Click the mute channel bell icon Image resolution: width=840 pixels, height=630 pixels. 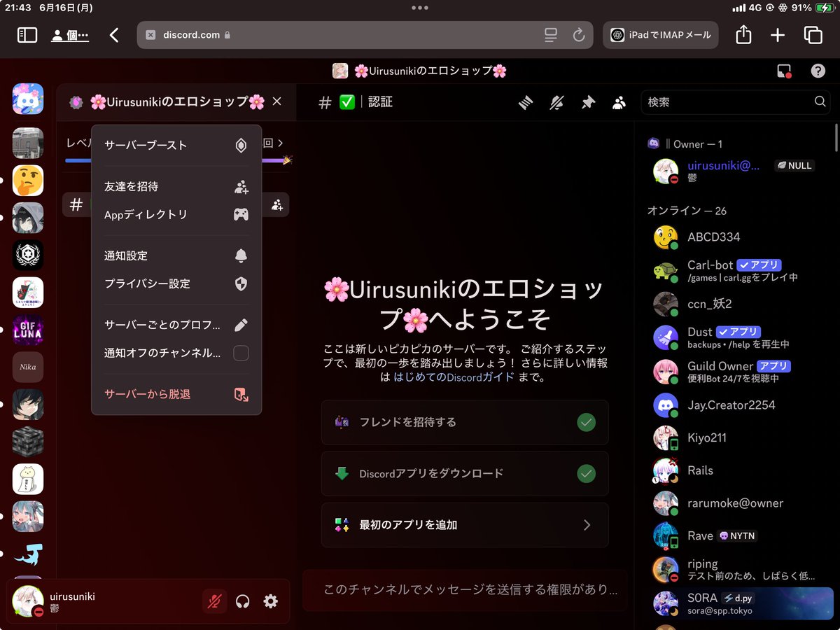click(556, 102)
